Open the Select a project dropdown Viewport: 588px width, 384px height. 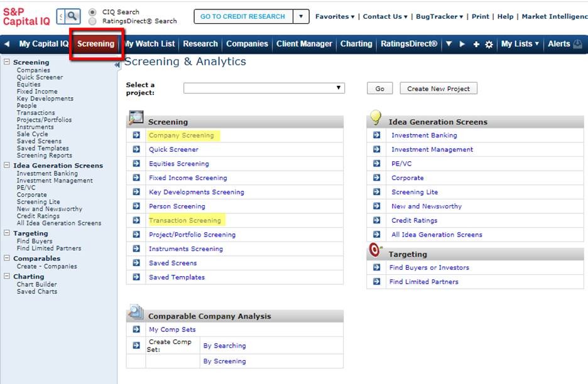[264, 88]
